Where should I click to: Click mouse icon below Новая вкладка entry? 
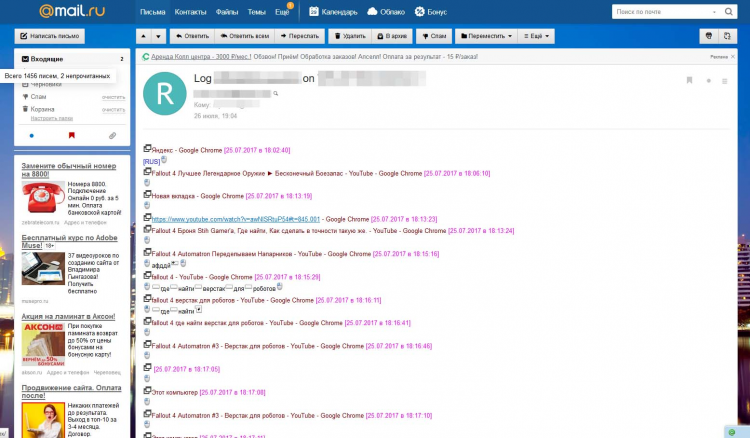[x=147, y=206]
